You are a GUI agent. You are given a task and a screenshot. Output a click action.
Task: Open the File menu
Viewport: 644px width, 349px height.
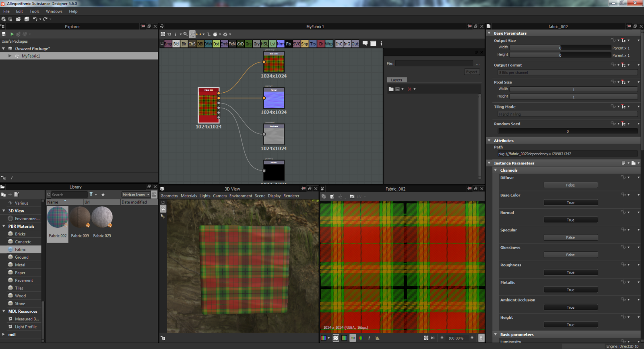click(x=6, y=11)
